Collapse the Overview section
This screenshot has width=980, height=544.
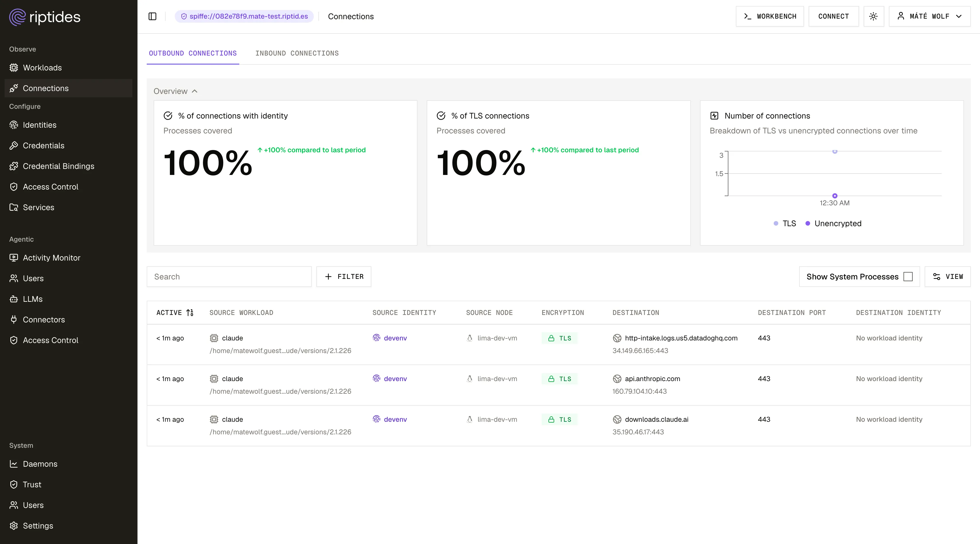point(176,91)
